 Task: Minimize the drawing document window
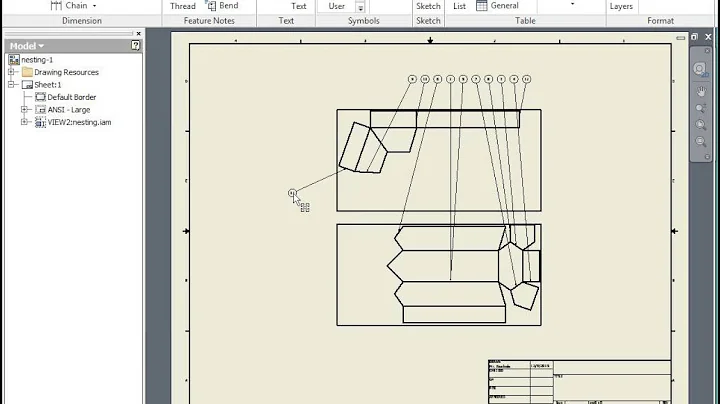[x=681, y=38]
